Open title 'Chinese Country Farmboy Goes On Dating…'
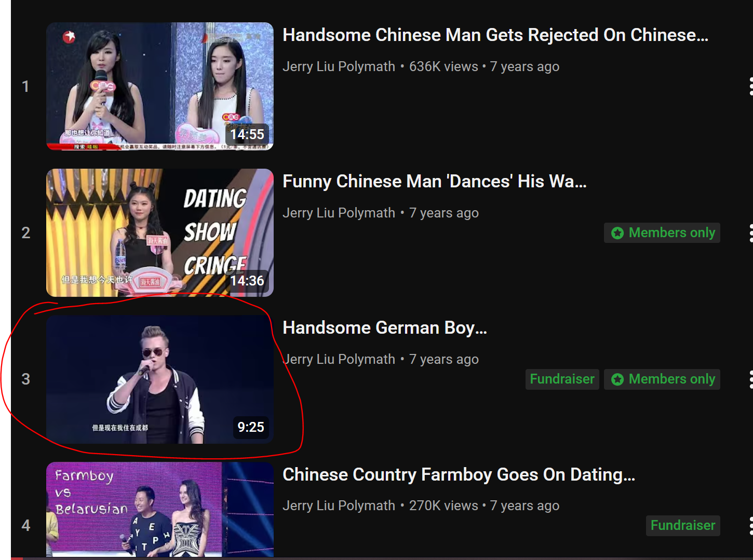This screenshot has width=753, height=560. [x=459, y=474]
